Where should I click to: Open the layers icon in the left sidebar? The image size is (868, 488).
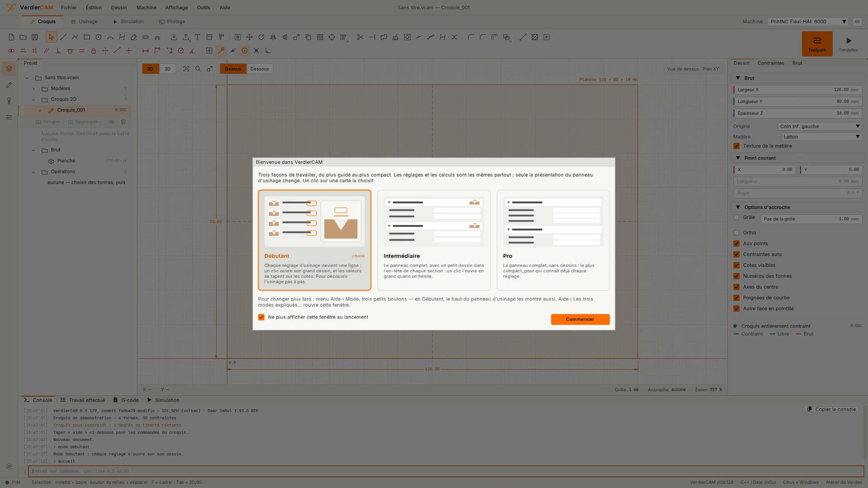(9, 69)
